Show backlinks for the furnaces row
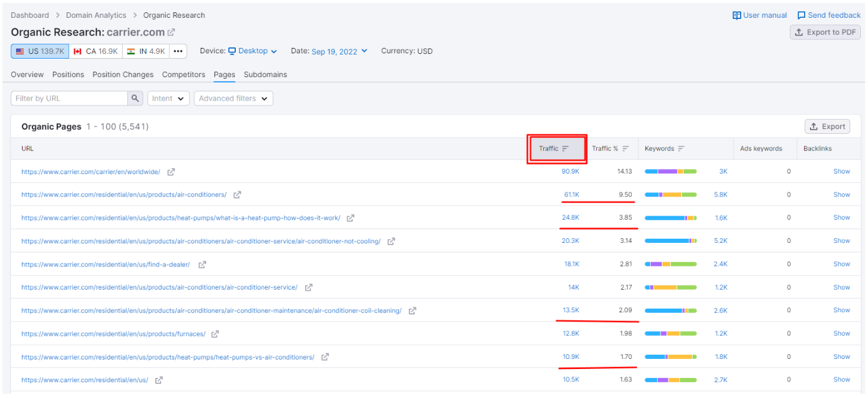Viewport: 868px width, 398px height. [x=841, y=333]
